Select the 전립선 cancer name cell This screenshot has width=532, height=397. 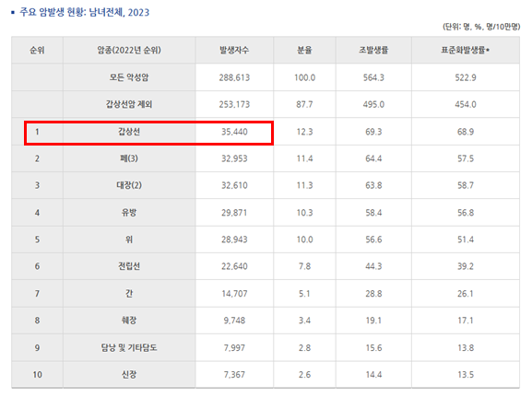(x=129, y=266)
